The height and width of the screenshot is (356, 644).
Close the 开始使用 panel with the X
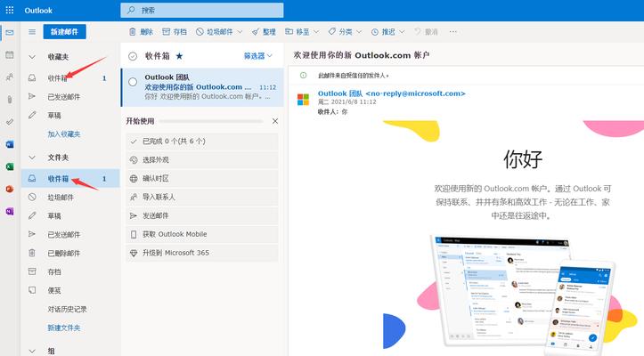point(275,121)
